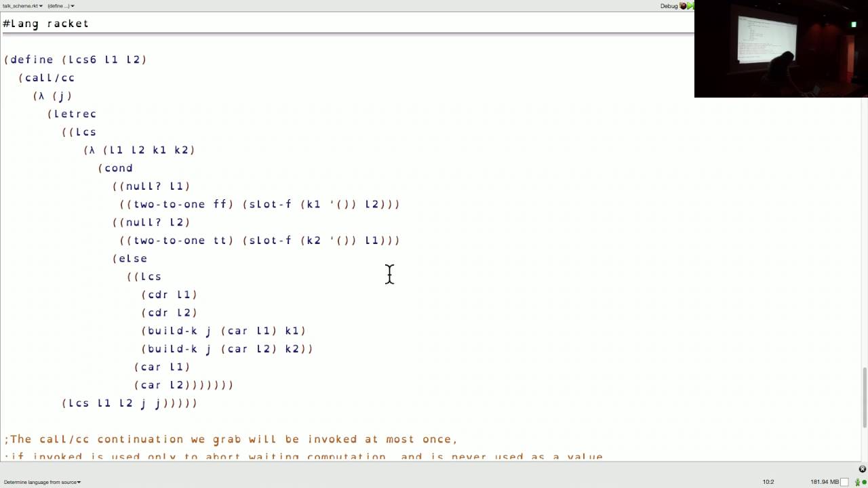
Task: Click on '(define (lcs6 l1 l2)' line
Action: (x=75, y=60)
